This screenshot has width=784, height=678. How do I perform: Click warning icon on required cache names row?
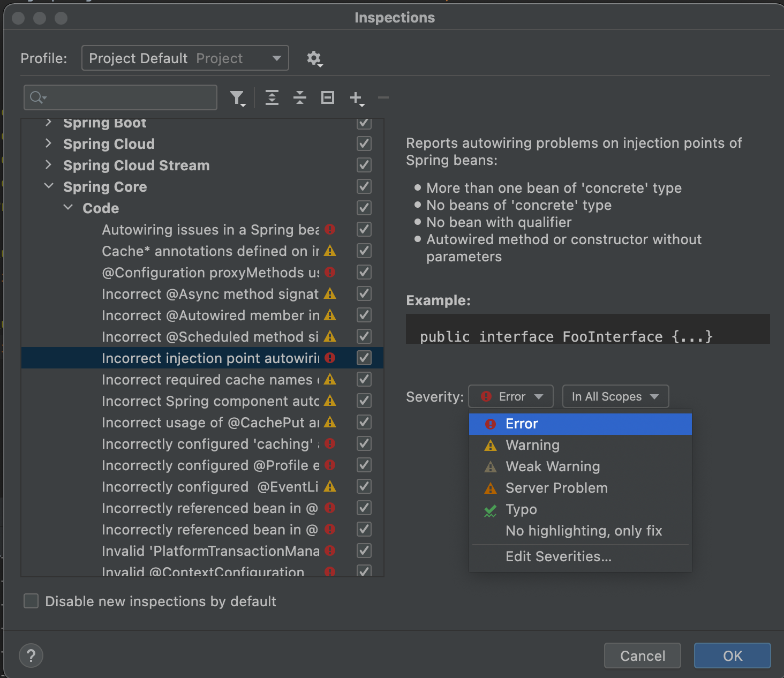(330, 379)
